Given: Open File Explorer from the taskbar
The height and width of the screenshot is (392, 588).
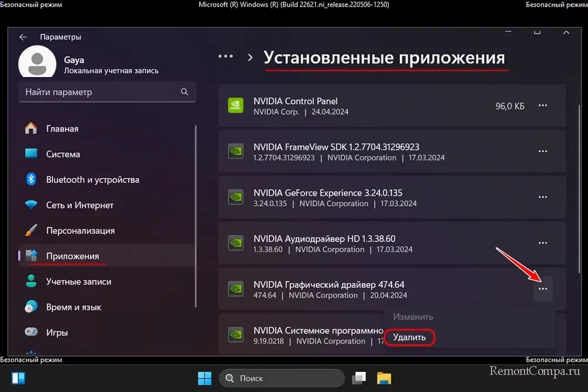Looking at the screenshot, I should tap(384, 378).
